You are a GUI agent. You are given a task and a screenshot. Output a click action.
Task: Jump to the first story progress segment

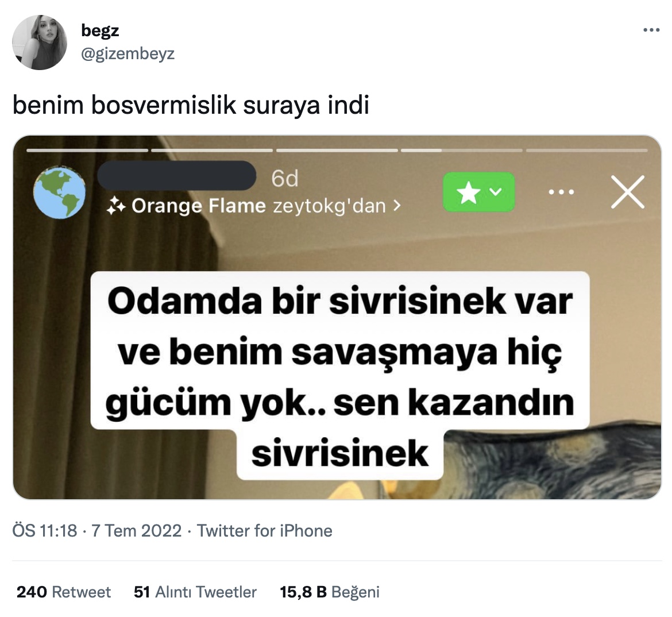(87, 151)
